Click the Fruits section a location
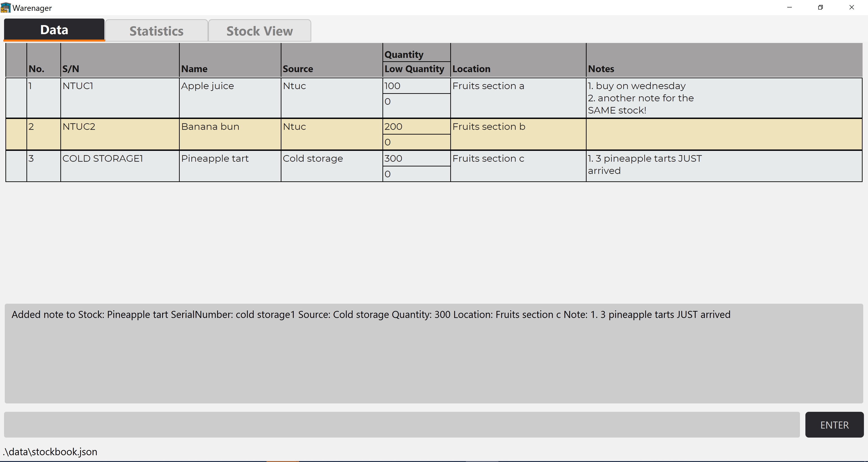 [518, 98]
